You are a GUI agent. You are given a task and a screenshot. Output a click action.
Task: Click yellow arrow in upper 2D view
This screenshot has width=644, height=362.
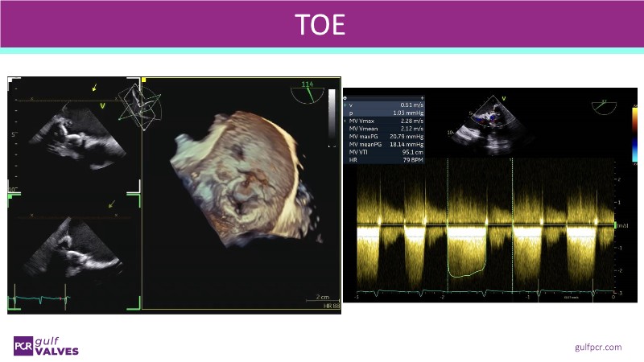(97, 86)
